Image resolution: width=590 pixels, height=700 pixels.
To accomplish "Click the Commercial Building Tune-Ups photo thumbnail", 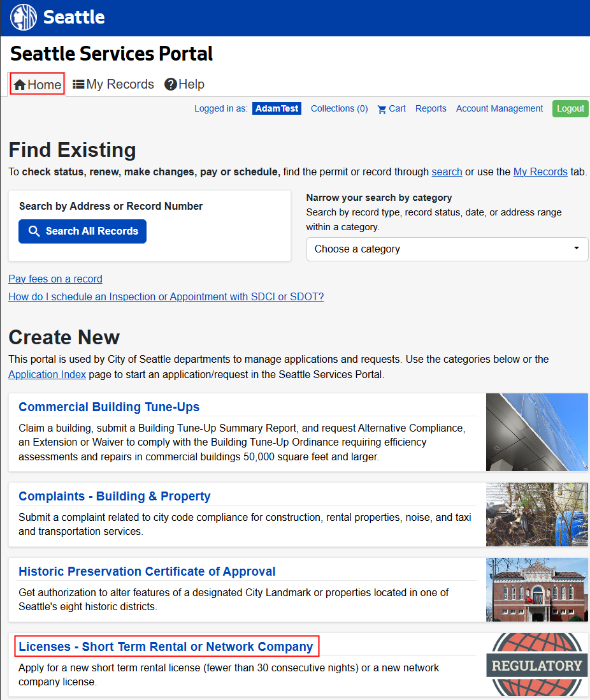I will 536,432.
